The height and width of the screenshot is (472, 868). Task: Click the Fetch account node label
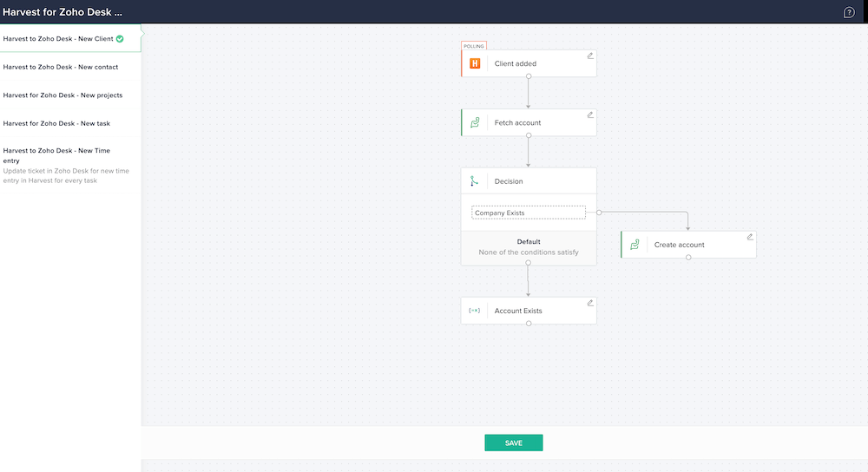click(517, 123)
